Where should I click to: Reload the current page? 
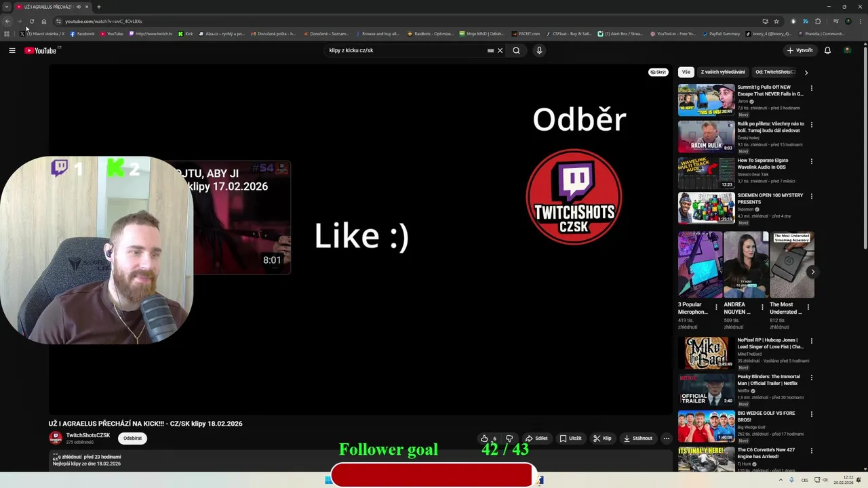[31, 21]
